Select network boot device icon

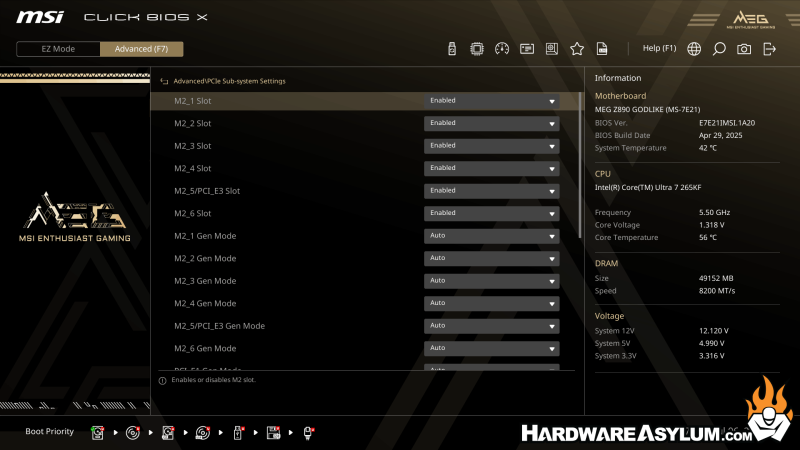click(x=308, y=433)
